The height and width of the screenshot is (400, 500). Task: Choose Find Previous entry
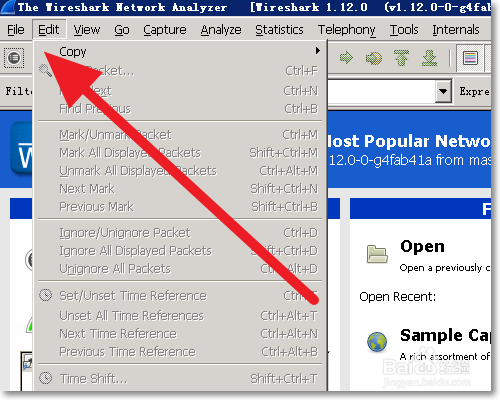pyautogui.click(x=180, y=109)
